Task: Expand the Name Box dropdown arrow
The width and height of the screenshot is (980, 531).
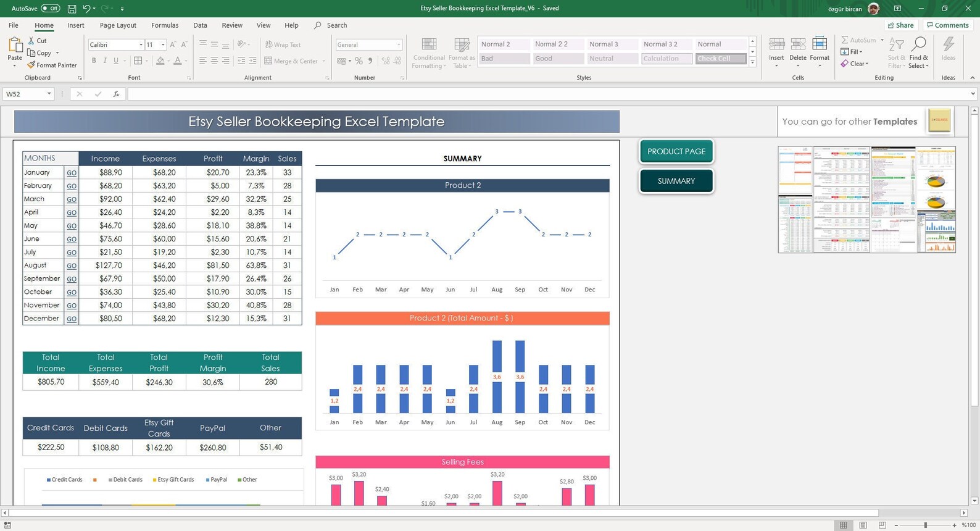Action: [49, 94]
